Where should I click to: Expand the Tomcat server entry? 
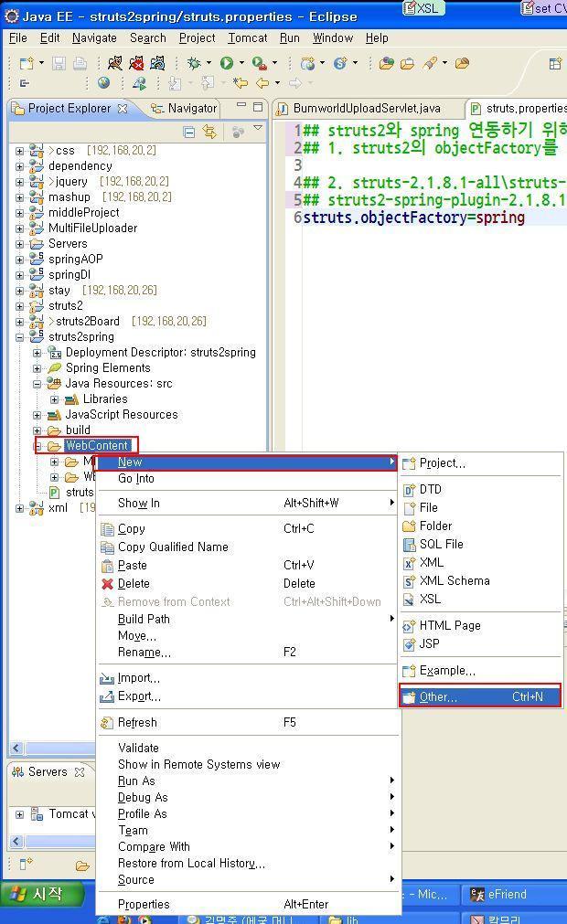[19, 814]
